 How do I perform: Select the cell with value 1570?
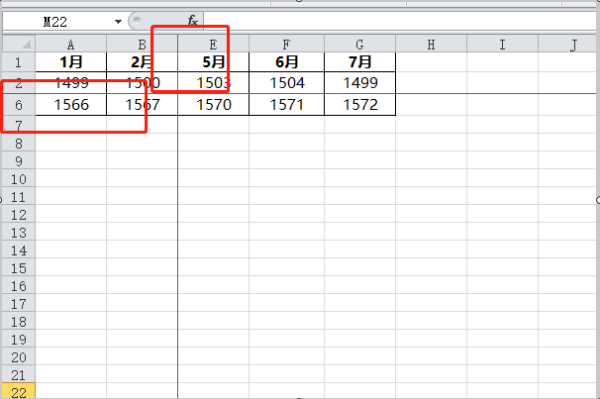(x=214, y=104)
